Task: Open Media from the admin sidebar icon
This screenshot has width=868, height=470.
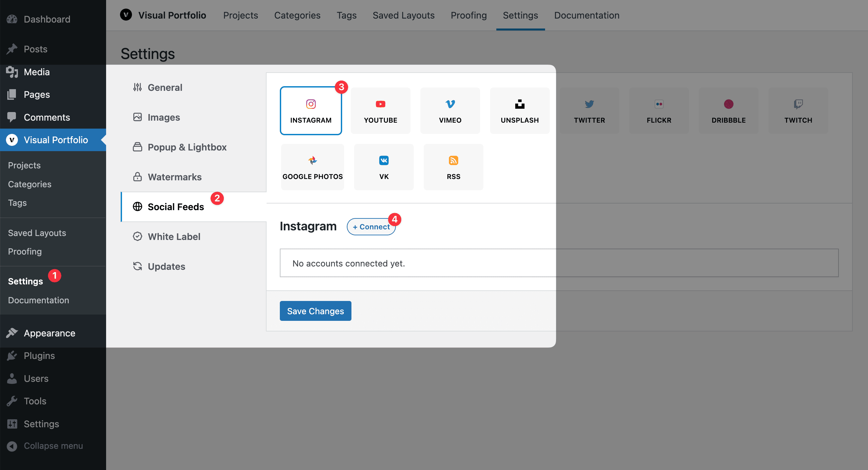Action: (12, 72)
